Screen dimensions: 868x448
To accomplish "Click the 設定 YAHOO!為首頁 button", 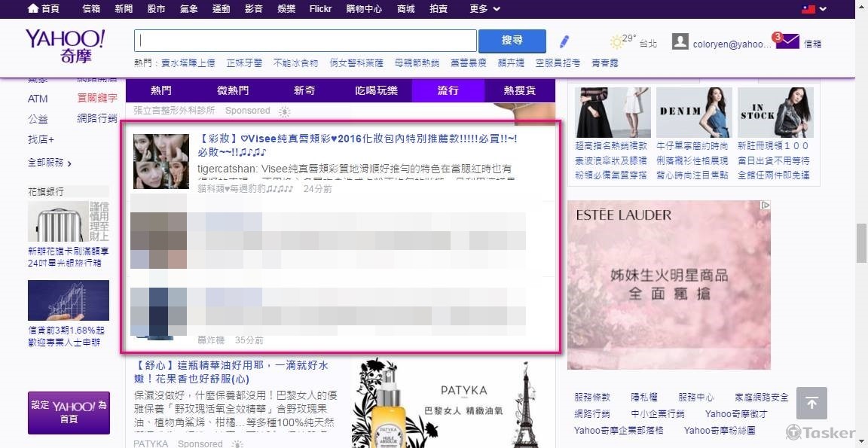I will (x=69, y=413).
